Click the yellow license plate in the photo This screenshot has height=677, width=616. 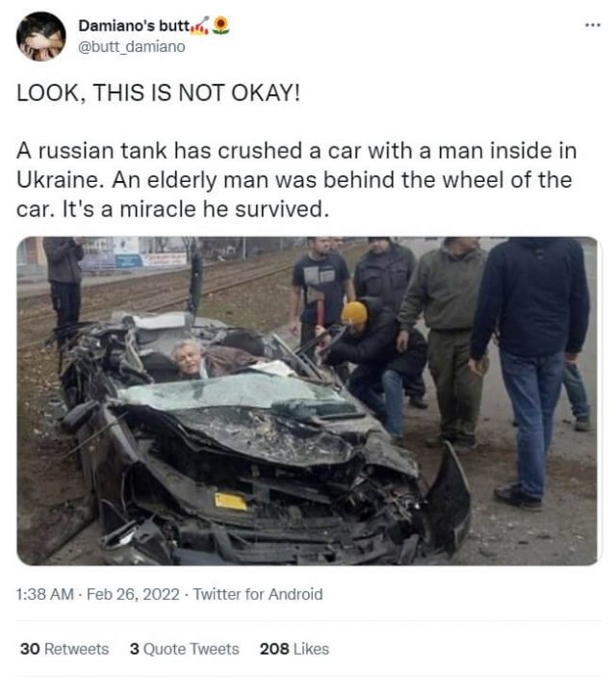(231, 502)
